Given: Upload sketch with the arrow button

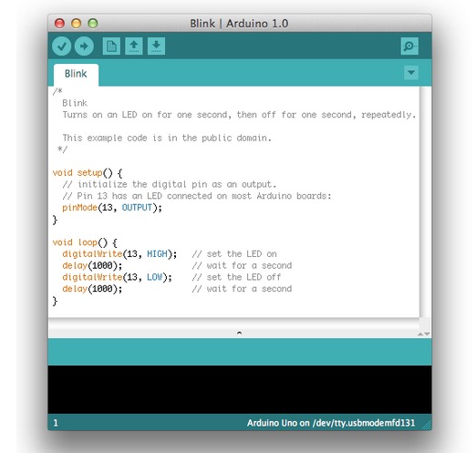Looking at the screenshot, I should point(84,46).
